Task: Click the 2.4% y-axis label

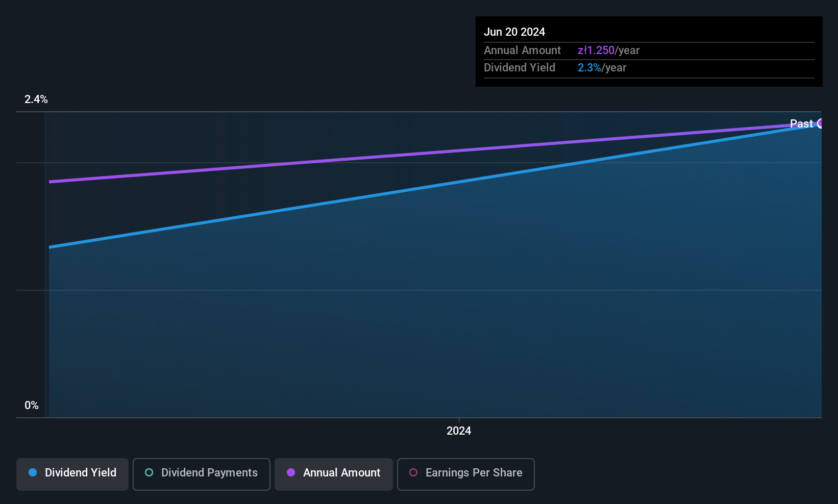Action: (36, 99)
